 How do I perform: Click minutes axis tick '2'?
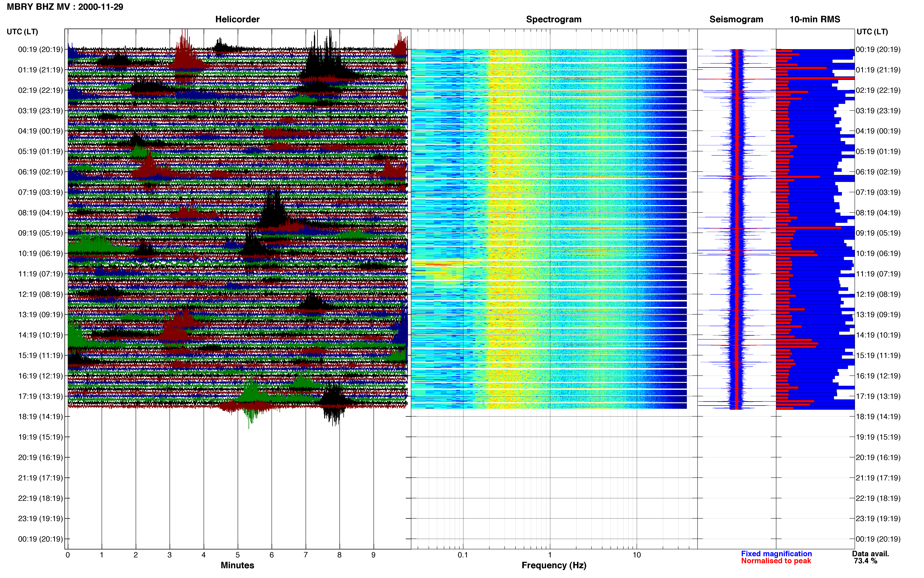pyautogui.click(x=136, y=555)
